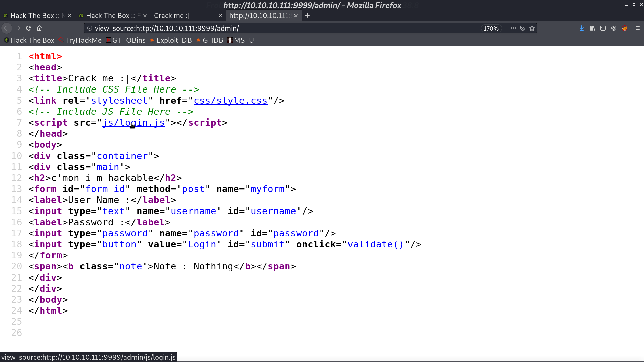Click line number 18 in gutter
The image size is (644, 362).
click(17, 244)
